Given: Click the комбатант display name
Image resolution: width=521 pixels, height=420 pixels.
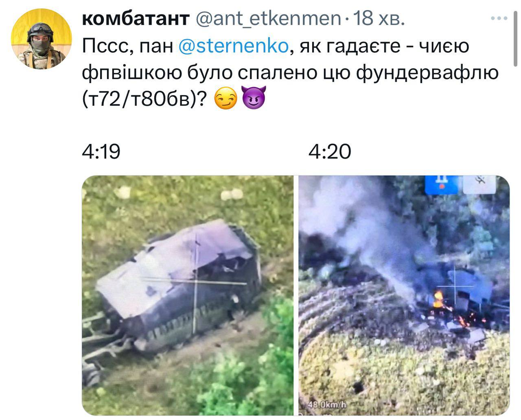Looking at the screenshot, I should click(x=136, y=18).
